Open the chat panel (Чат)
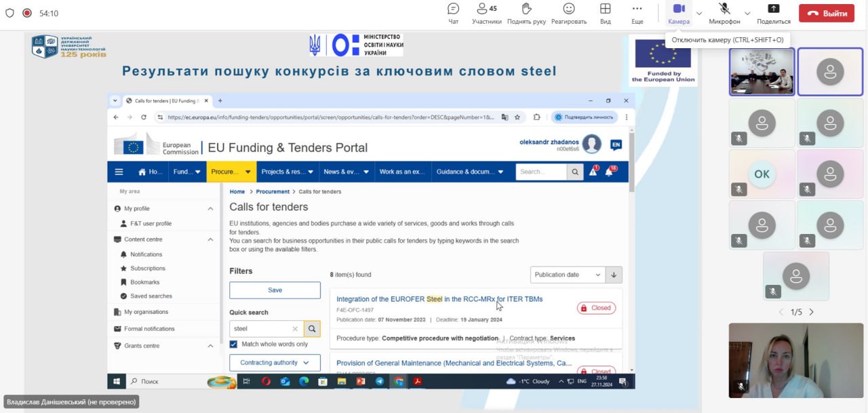The height and width of the screenshot is (413, 868). coord(453,14)
